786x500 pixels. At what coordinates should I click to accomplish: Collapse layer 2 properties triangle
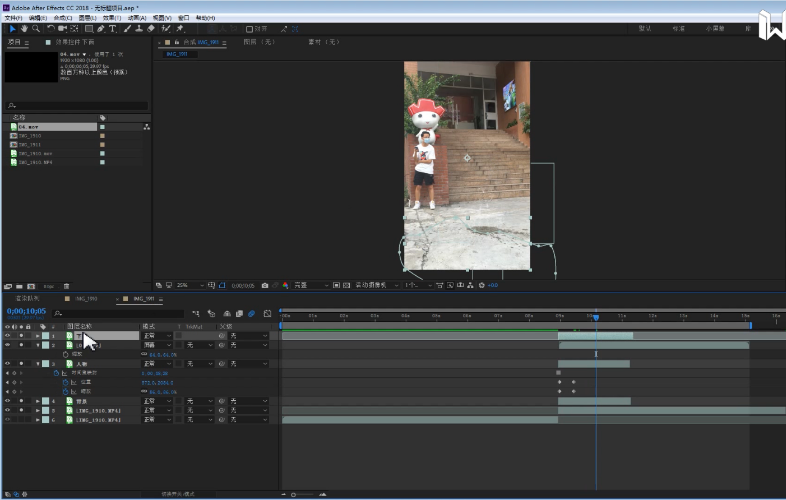(38, 345)
